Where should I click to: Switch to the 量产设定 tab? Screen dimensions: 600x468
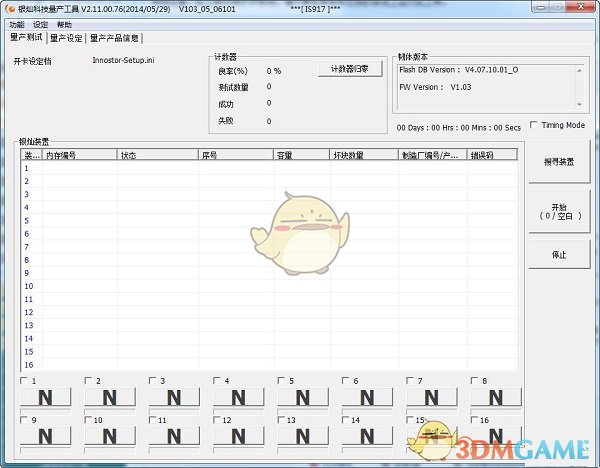[x=66, y=38]
